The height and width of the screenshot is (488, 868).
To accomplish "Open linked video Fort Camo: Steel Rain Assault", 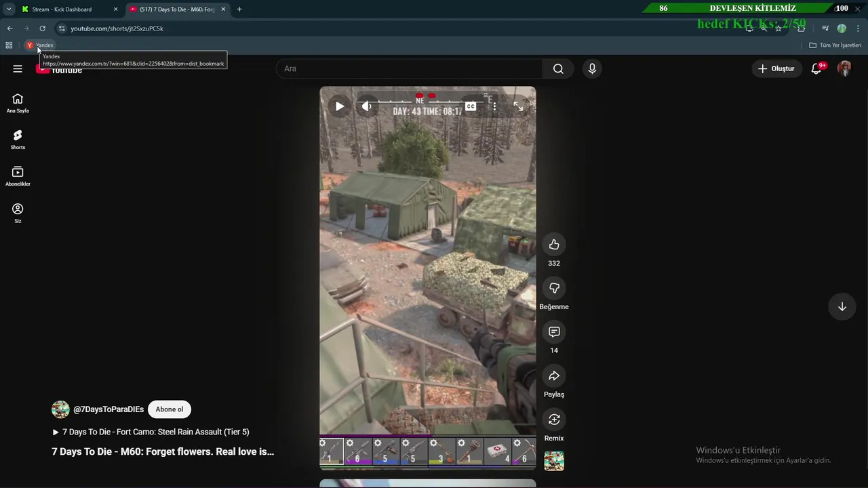I will tap(151, 432).
